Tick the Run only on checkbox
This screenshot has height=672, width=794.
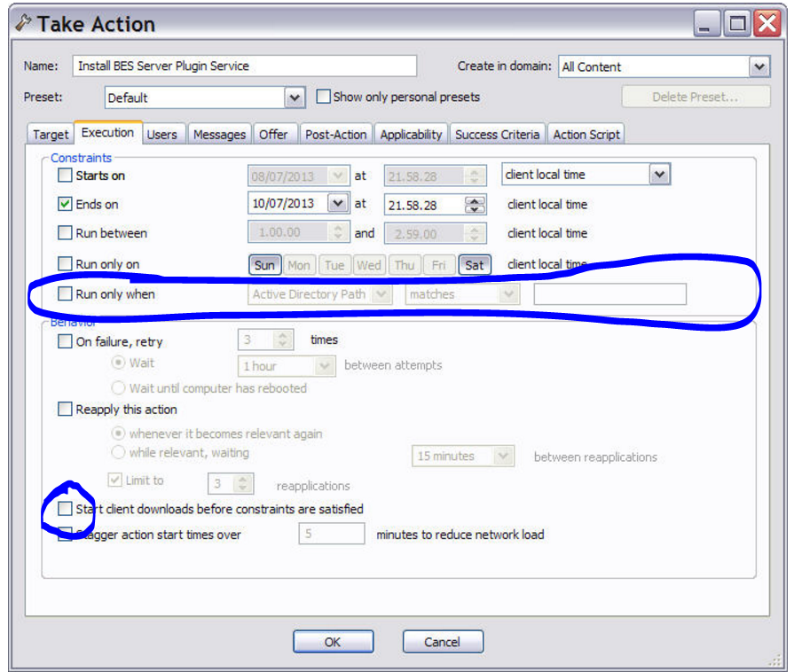pos(65,263)
